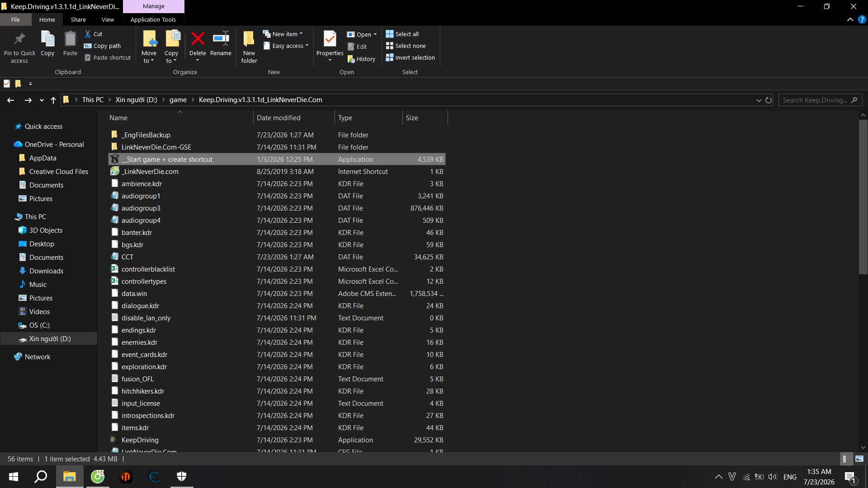This screenshot has width=868, height=488.
Task: Cut the selected file
Action: coord(94,34)
